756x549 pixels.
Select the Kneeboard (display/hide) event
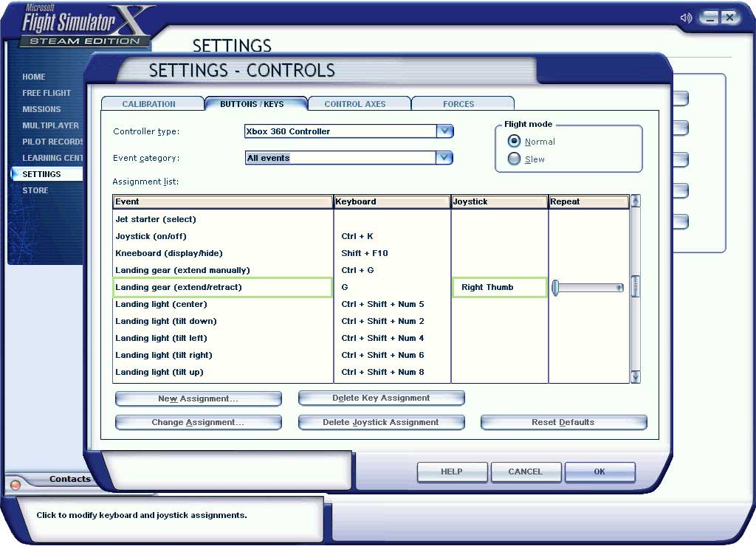169,253
